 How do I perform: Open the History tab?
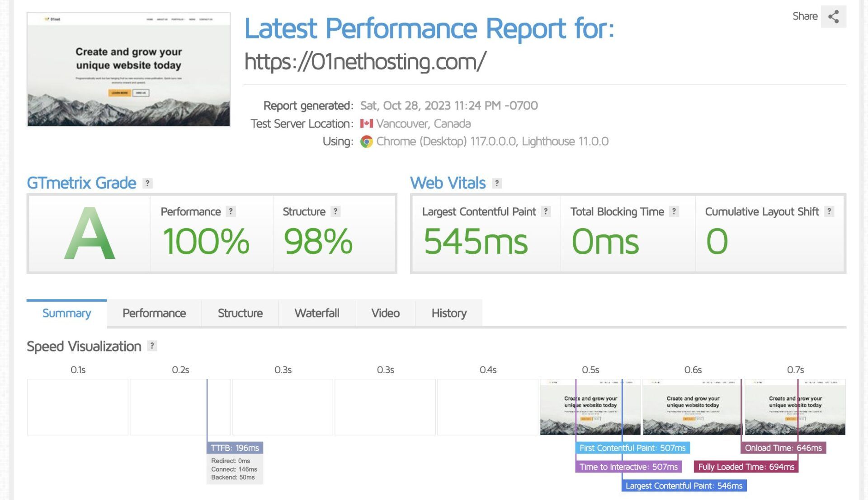(x=449, y=313)
